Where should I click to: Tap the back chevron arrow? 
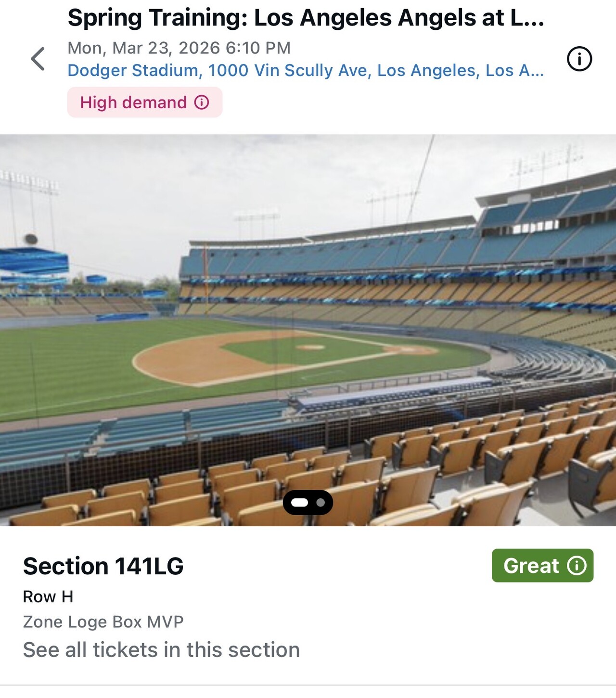[x=38, y=59]
